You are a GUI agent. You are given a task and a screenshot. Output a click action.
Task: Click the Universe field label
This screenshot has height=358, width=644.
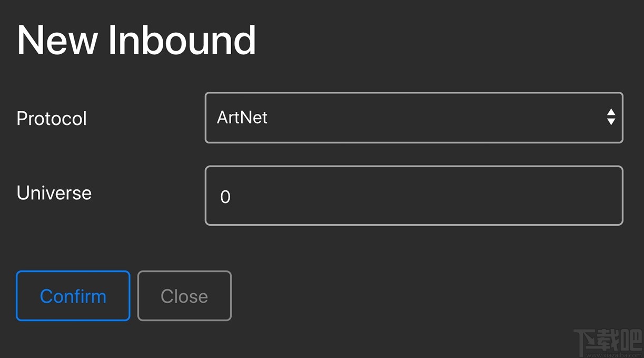click(54, 193)
